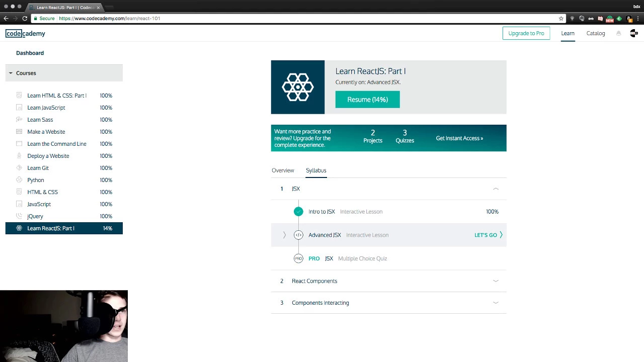
Task: Switch to the Overview tab
Action: (x=283, y=170)
